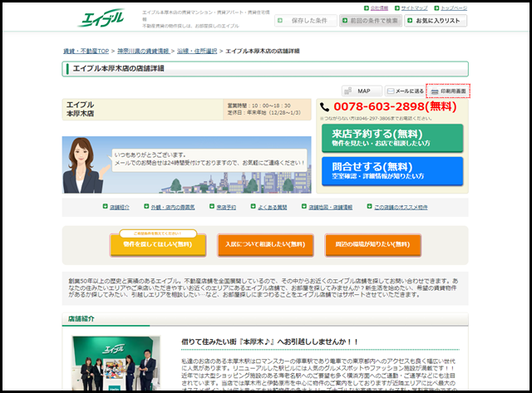Click 入居について相談したい(無料) orange button

pyautogui.click(x=265, y=244)
